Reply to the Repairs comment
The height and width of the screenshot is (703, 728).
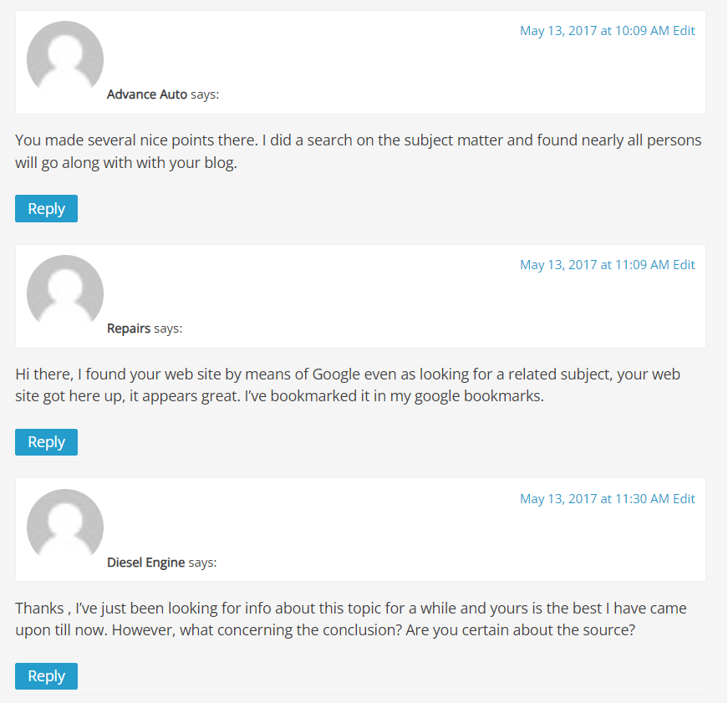(47, 442)
